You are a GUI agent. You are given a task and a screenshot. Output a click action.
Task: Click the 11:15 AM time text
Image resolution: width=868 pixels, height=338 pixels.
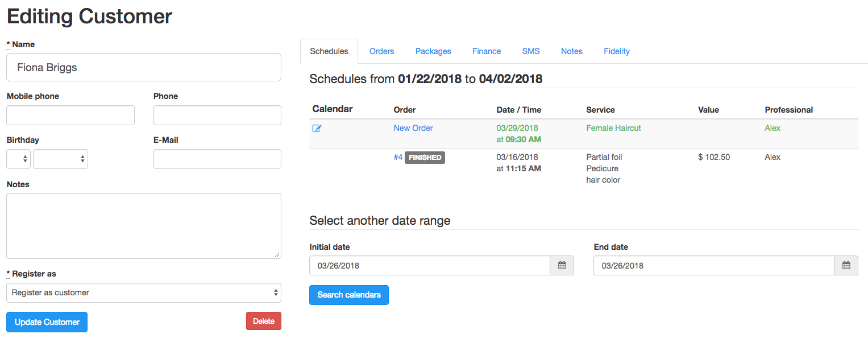523,168
